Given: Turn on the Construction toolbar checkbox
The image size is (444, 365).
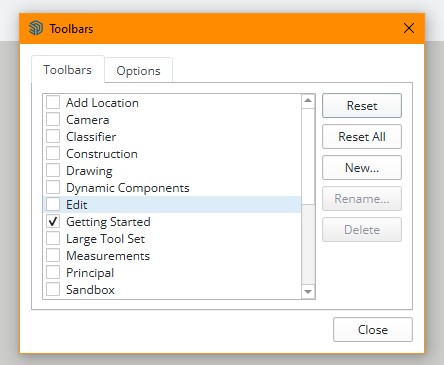Looking at the screenshot, I should (x=53, y=153).
